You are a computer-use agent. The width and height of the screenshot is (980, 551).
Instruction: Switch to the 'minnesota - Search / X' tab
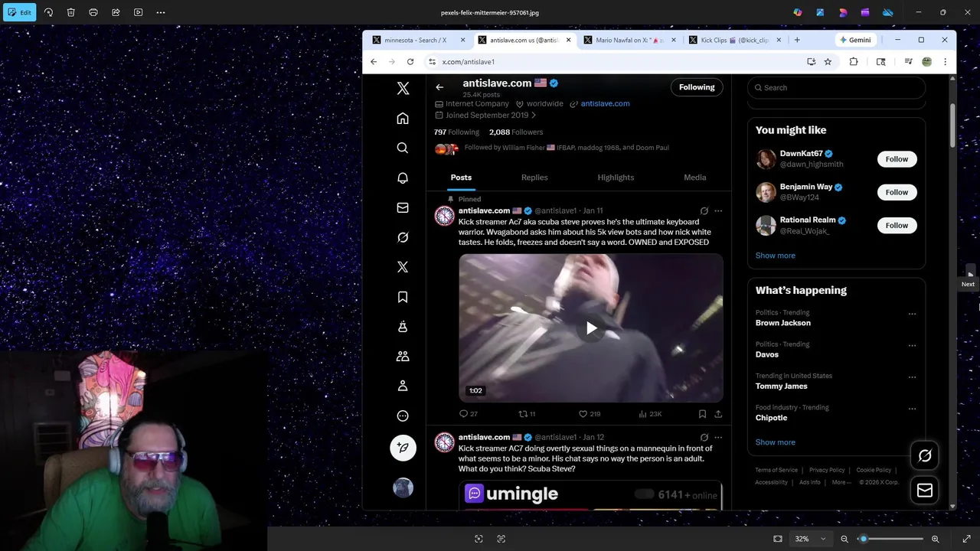[419, 40]
